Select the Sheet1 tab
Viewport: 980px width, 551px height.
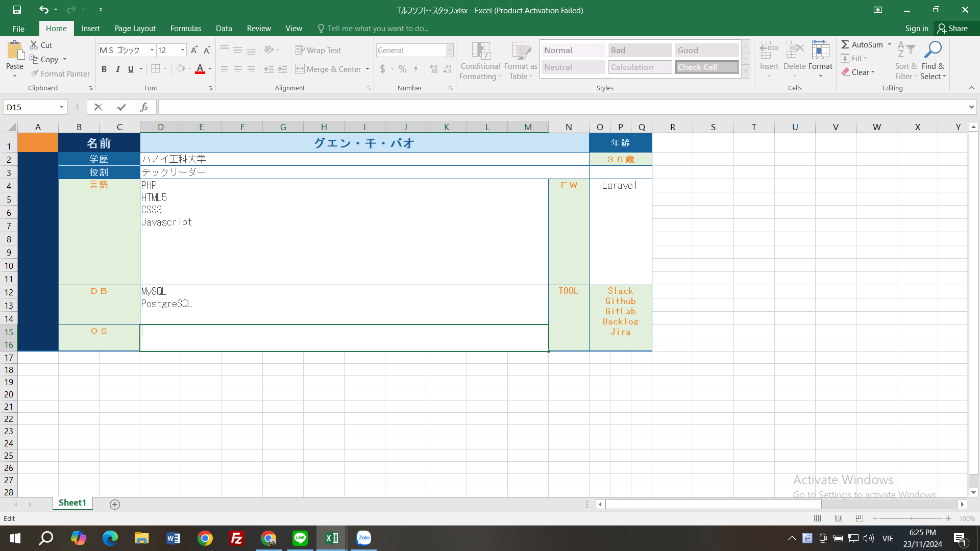click(x=72, y=503)
